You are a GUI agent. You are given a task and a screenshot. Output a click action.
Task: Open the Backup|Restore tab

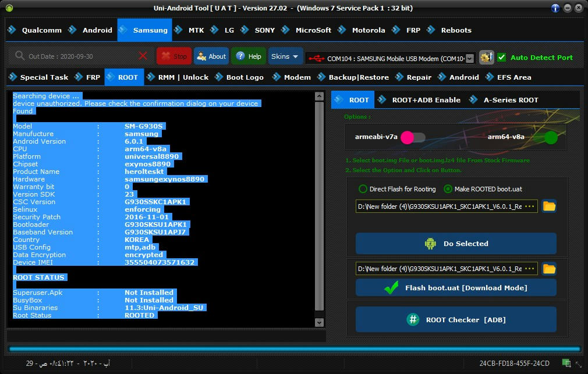(353, 77)
